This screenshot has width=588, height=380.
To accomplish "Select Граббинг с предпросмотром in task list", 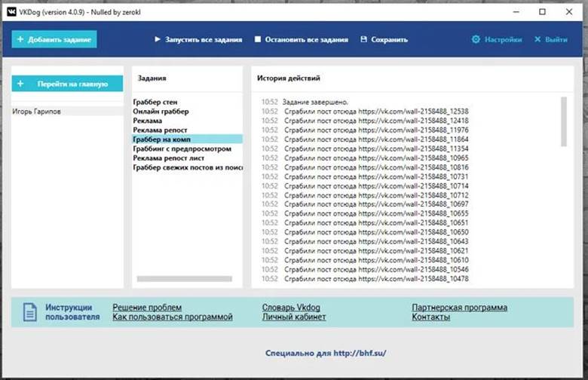I will click(x=182, y=149).
